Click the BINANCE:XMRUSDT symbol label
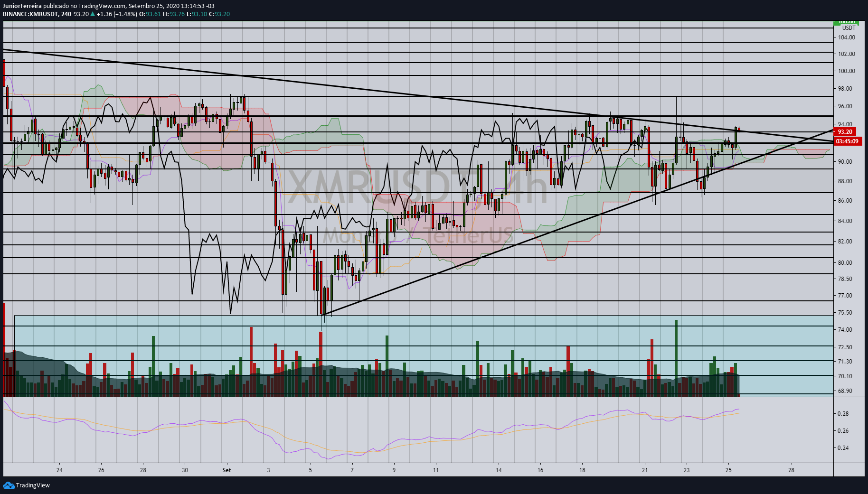 tap(30, 14)
